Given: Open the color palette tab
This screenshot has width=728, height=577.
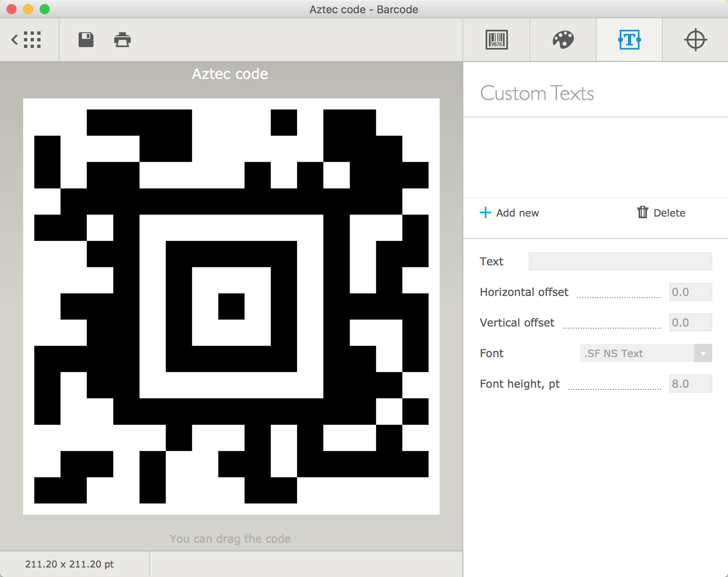Looking at the screenshot, I should pyautogui.click(x=563, y=40).
